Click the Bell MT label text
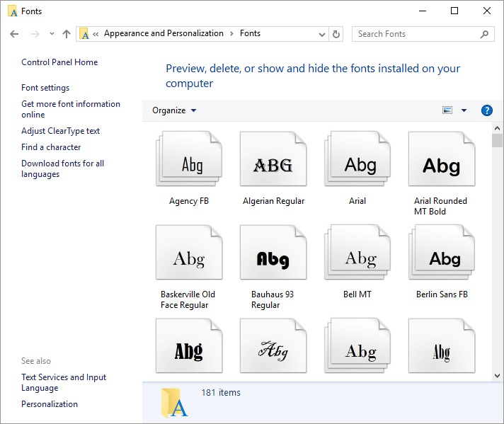 357,294
